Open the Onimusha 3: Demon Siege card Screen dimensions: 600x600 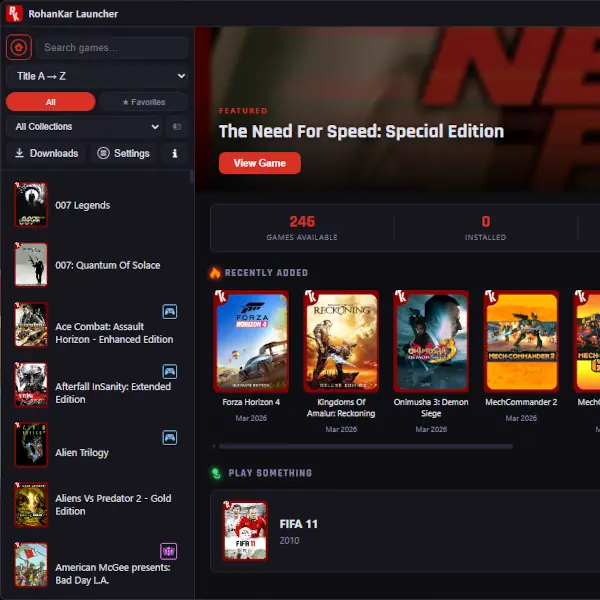pyautogui.click(x=431, y=341)
